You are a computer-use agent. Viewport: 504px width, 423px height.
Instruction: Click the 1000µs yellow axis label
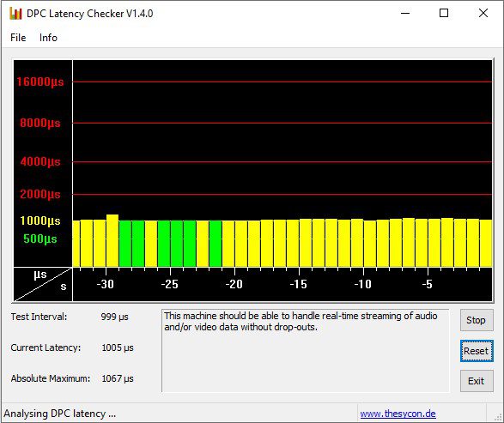tap(40, 221)
